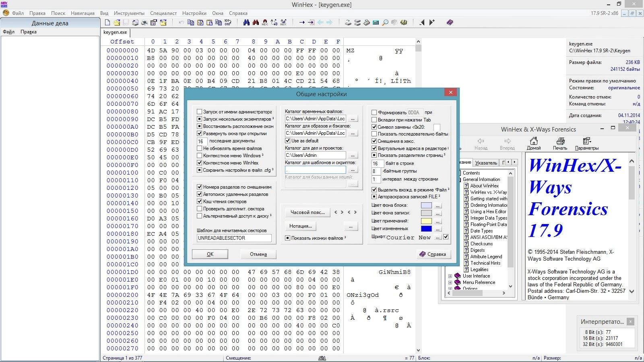Click the purple Help book toolbar icon

[450, 23]
